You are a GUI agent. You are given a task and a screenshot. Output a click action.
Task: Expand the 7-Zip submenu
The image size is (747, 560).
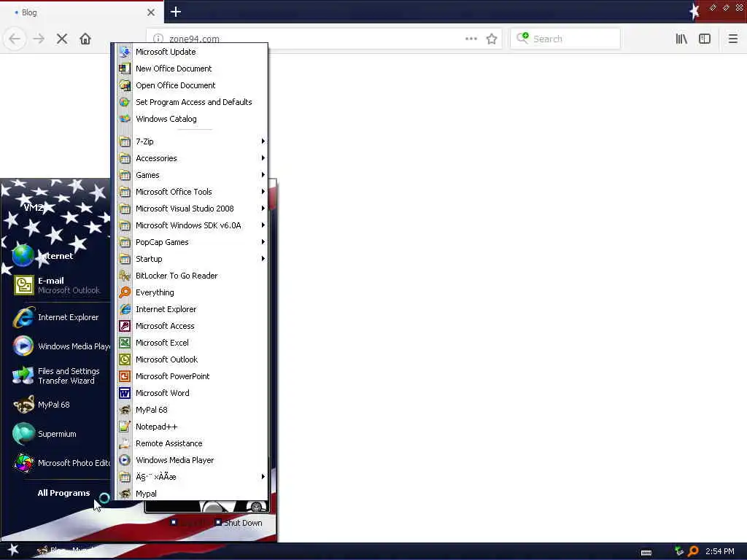point(192,141)
